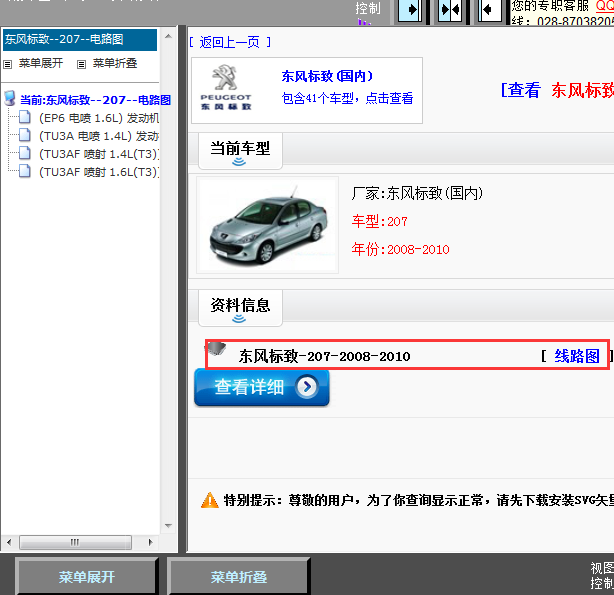Image resolution: width=614 pixels, height=595 pixels.
Task: Open the 线路图 link
Action: (x=577, y=356)
